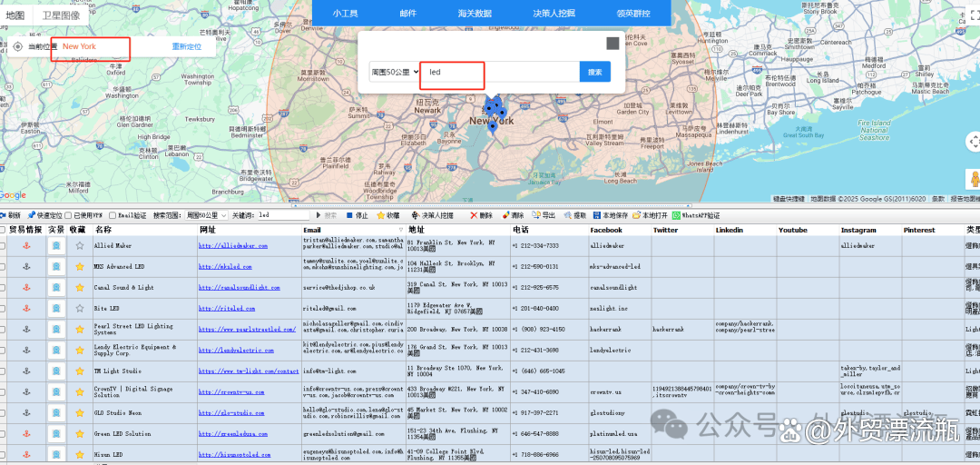Image resolution: width=980 pixels, height=465 pixels.
Task: Click street view icon for MKS Advanced LED row
Action: 56,267
